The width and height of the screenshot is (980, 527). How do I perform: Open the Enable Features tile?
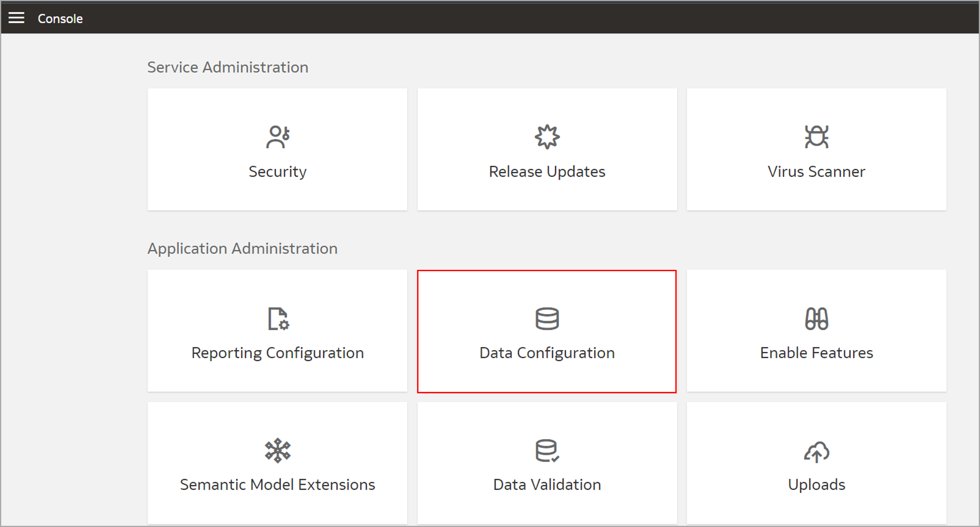[816, 331]
